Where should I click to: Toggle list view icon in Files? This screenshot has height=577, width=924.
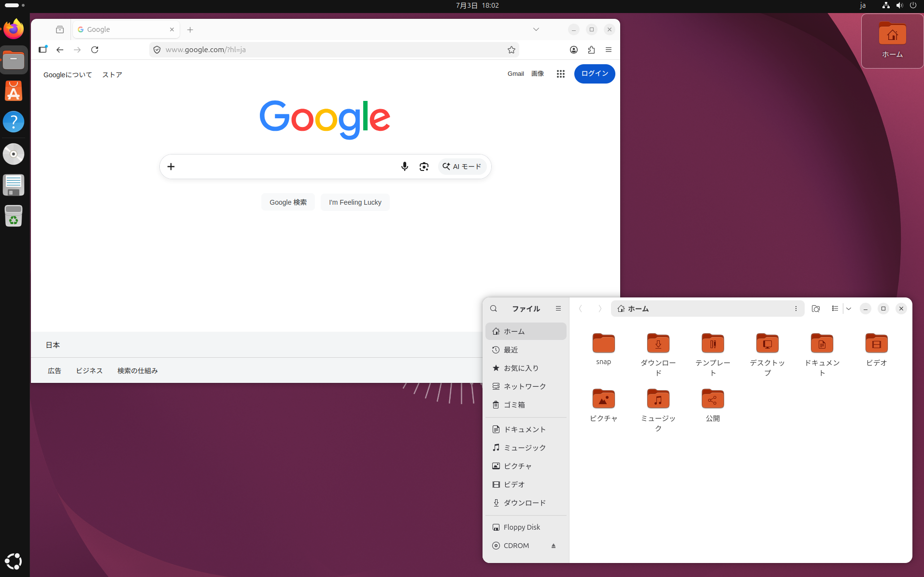click(835, 309)
